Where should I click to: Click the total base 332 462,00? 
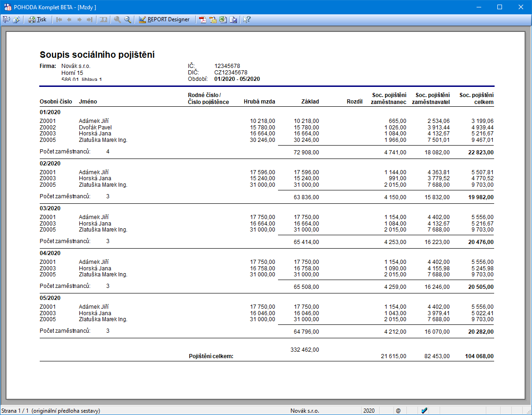click(x=305, y=350)
